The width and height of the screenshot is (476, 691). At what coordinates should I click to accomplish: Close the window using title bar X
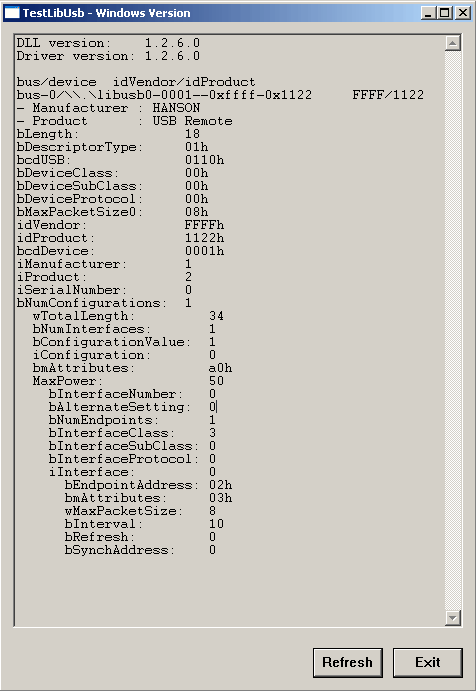[462, 13]
